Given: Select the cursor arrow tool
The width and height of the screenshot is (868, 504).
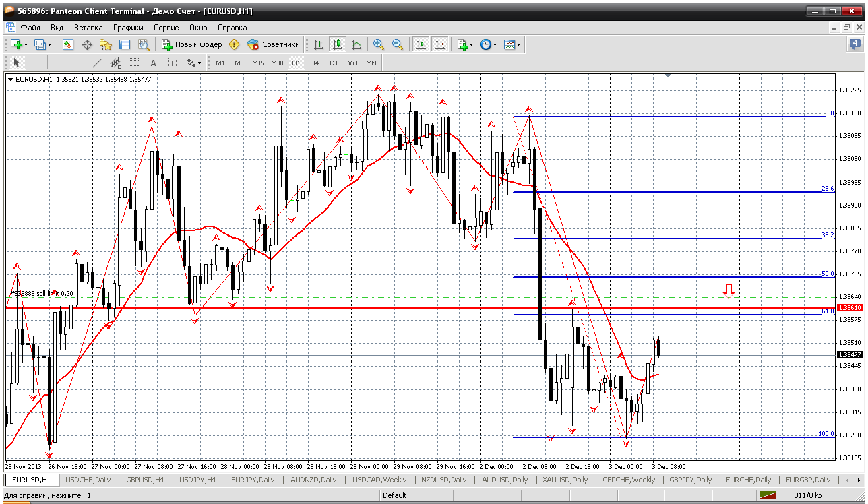Looking at the screenshot, I should pyautogui.click(x=17, y=63).
